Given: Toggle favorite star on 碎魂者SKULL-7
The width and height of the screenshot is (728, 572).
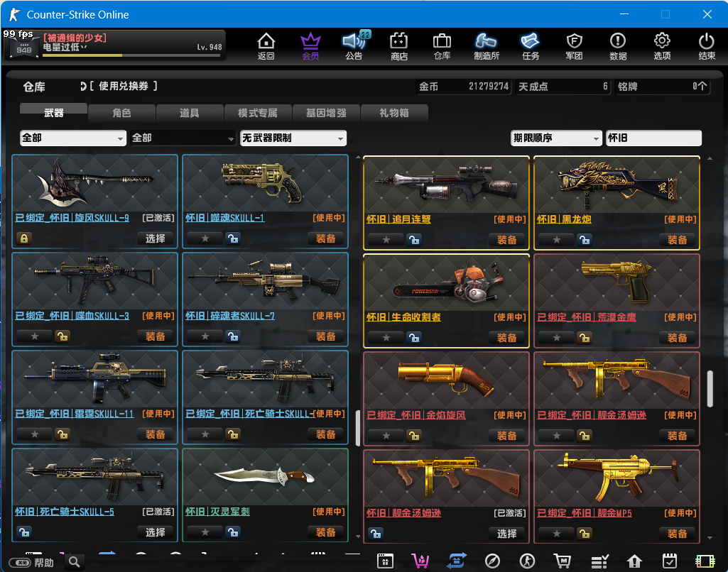Looking at the screenshot, I should point(205,336).
